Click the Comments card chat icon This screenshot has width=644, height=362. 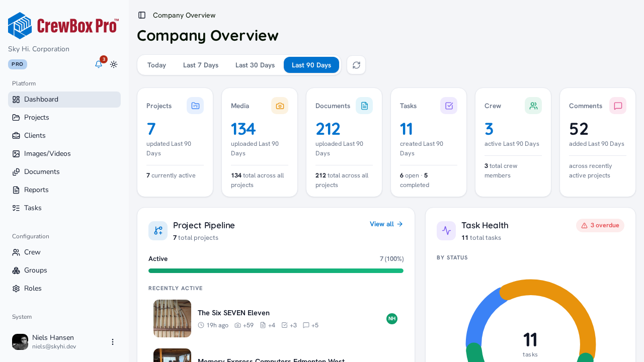pos(618,106)
